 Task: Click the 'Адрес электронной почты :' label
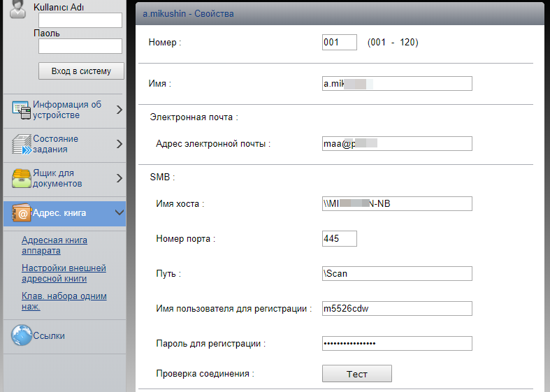tap(213, 144)
